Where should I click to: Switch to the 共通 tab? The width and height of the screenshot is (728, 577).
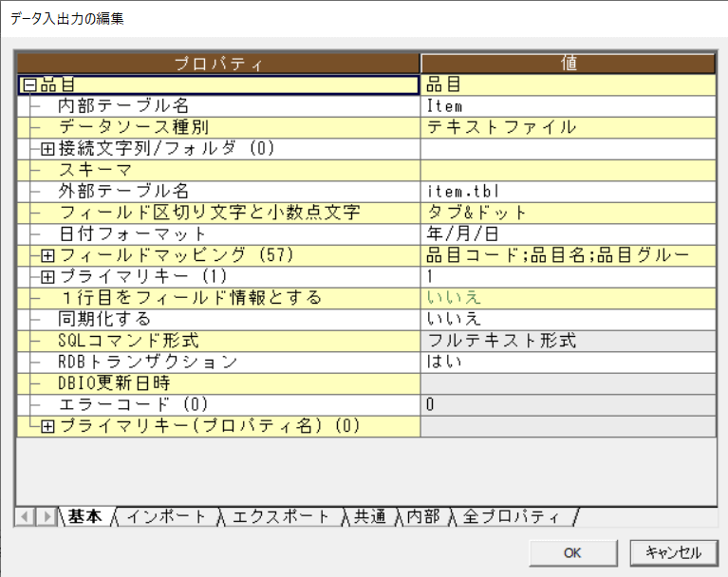click(370, 516)
